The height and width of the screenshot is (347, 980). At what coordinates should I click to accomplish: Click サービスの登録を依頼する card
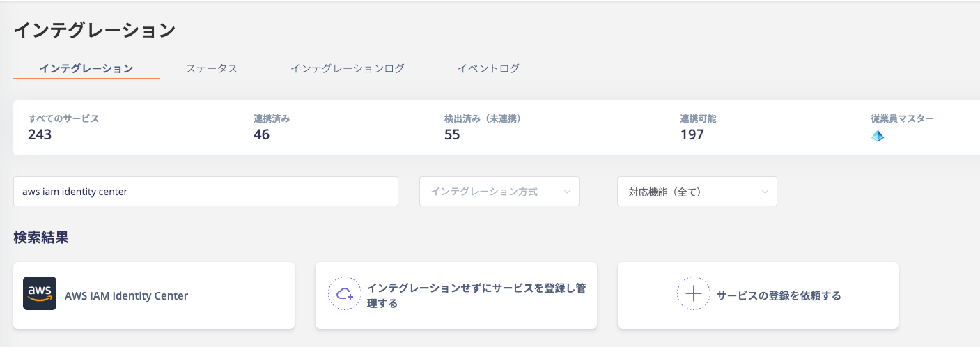[758, 295]
